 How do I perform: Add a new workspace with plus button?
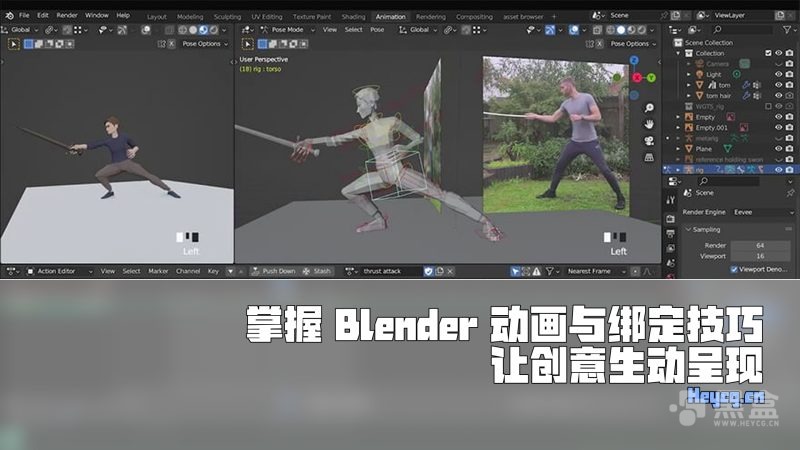(554, 17)
